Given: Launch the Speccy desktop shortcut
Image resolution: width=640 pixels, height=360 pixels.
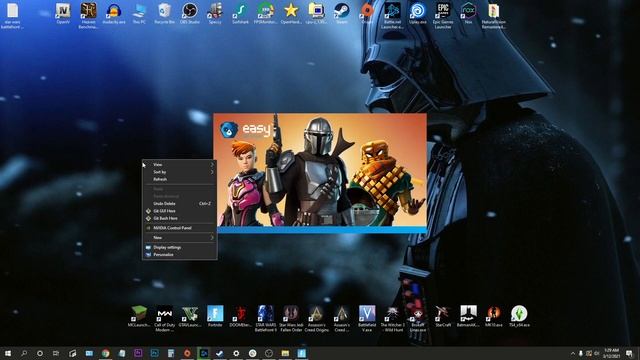Looking at the screenshot, I should tap(215, 14).
